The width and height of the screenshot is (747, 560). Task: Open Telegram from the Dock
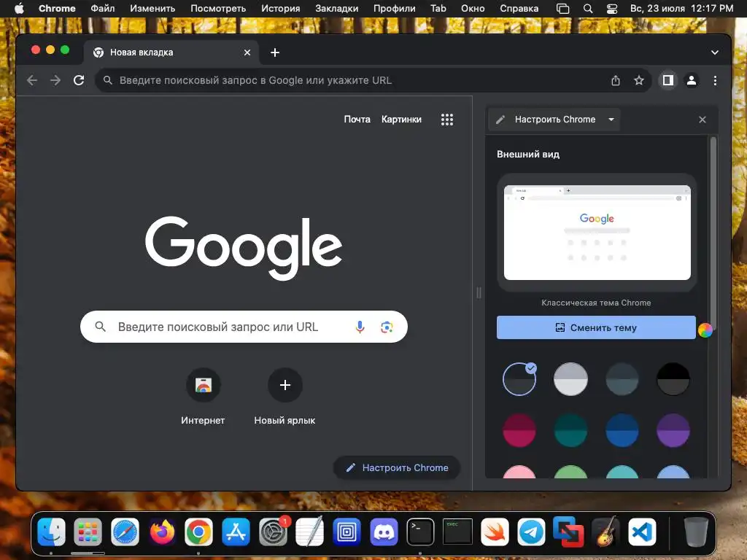click(x=531, y=532)
